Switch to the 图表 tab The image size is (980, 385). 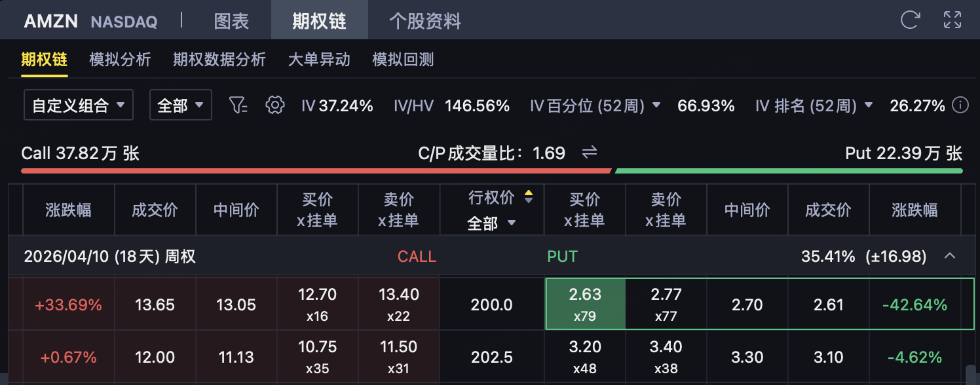(x=231, y=21)
